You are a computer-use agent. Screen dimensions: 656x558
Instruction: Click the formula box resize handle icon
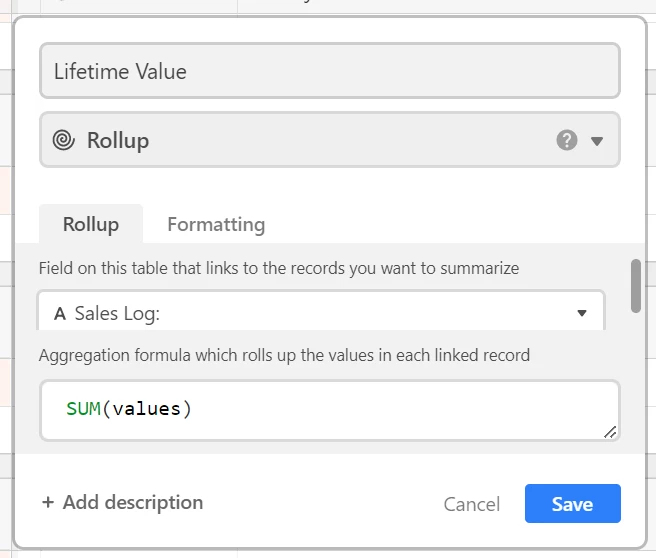pyautogui.click(x=610, y=432)
